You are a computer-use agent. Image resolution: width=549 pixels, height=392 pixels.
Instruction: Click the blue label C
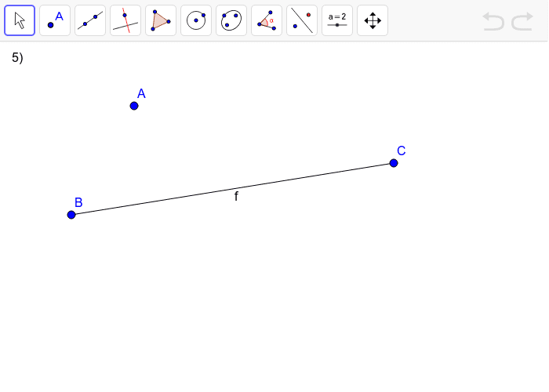[402, 151]
